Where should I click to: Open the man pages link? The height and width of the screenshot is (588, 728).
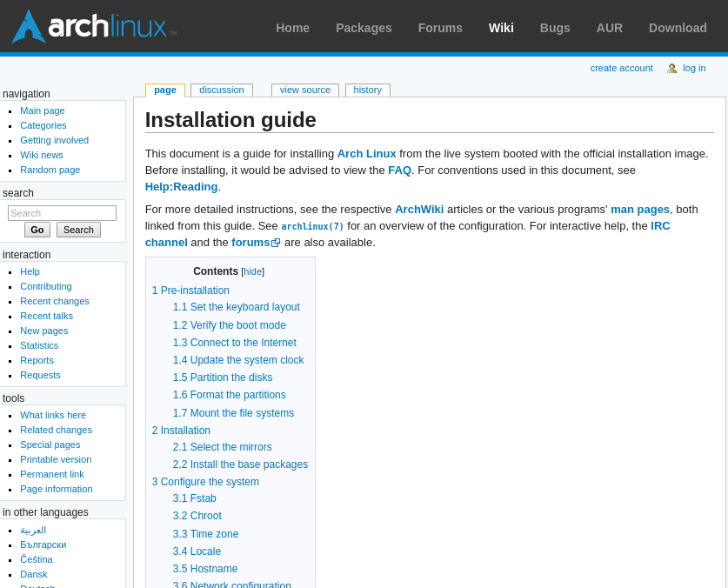(640, 210)
